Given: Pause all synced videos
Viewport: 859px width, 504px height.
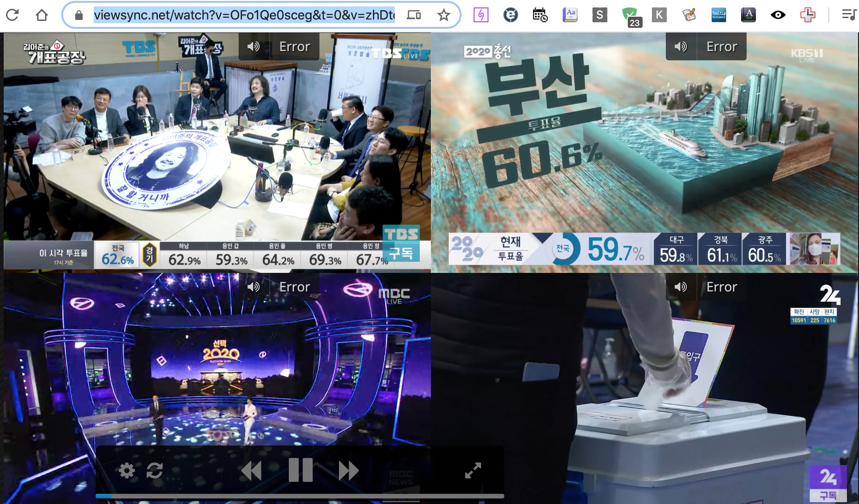Looking at the screenshot, I should (x=300, y=470).
